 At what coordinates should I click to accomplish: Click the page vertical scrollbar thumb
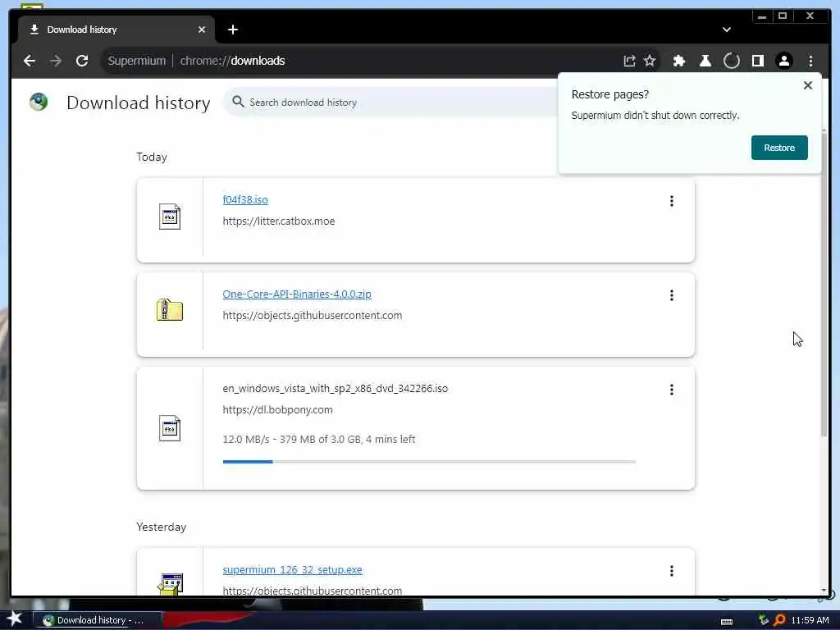(x=824, y=284)
